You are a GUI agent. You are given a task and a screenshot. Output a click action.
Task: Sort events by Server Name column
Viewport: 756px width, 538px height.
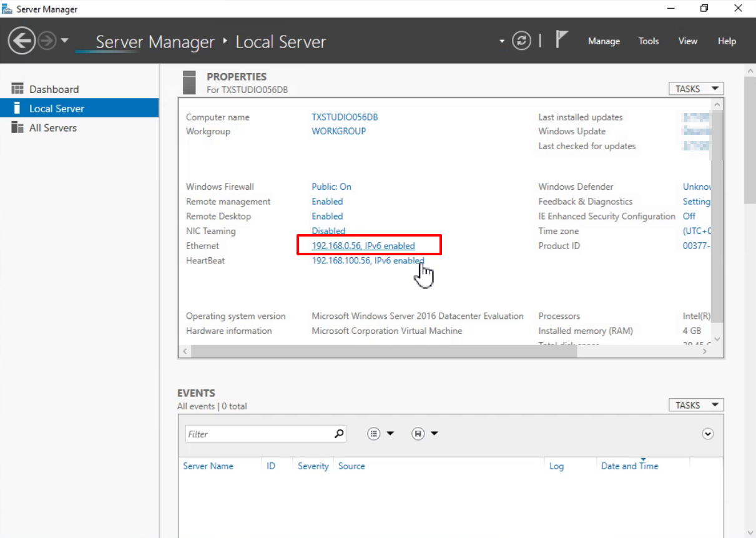click(x=208, y=466)
